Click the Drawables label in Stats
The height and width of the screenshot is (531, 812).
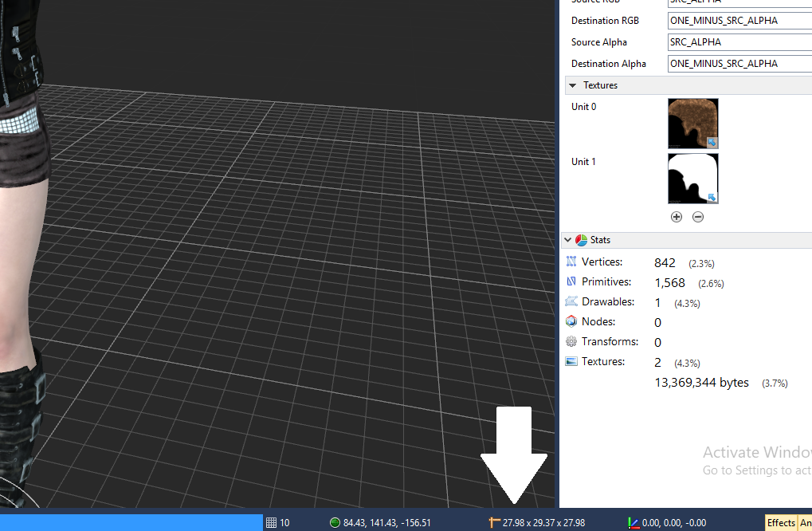coord(608,301)
